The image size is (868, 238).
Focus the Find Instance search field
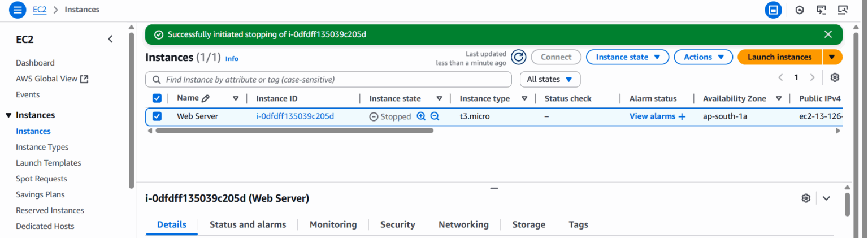coord(328,79)
